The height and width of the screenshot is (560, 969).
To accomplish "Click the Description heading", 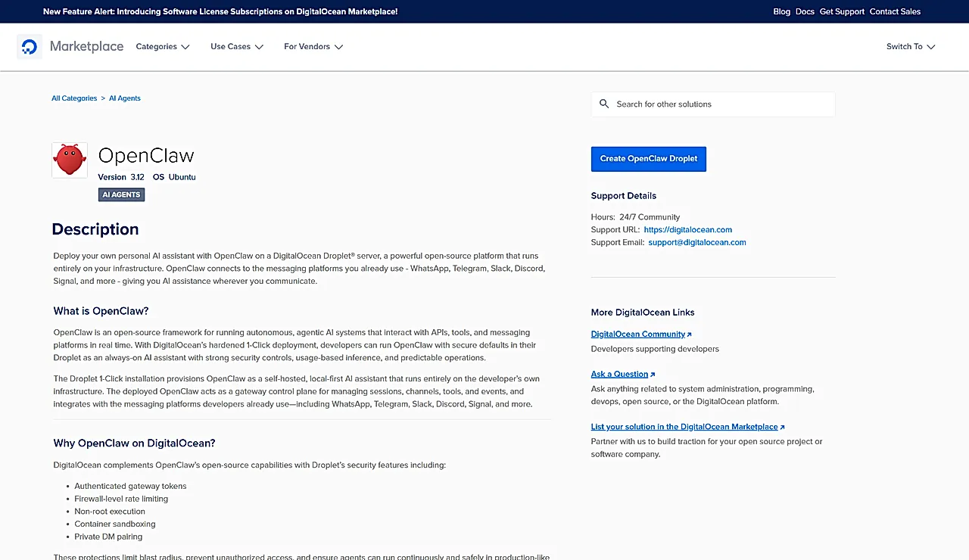I will pyautogui.click(x=95, y=229).
